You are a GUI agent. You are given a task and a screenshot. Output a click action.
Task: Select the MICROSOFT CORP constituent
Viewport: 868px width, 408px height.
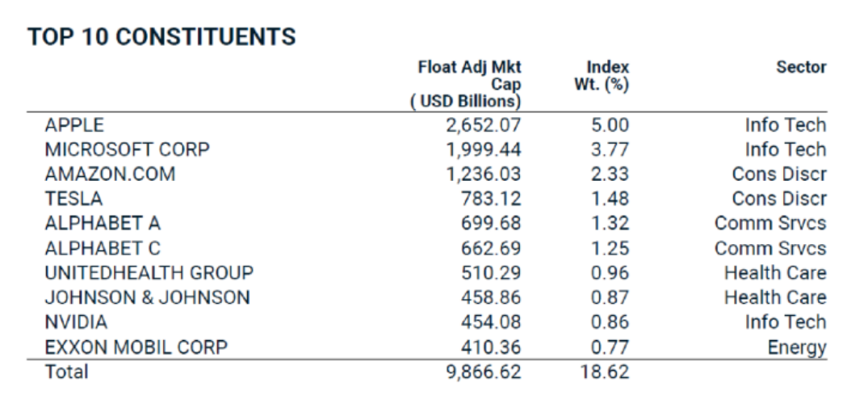click(x=127, y=149)
